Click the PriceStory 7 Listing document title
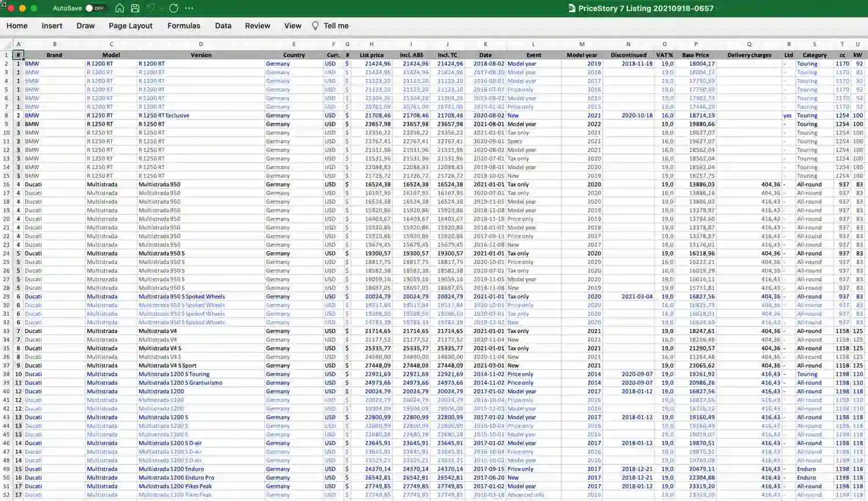Screen dimensions: 868x501 (646, 8)
